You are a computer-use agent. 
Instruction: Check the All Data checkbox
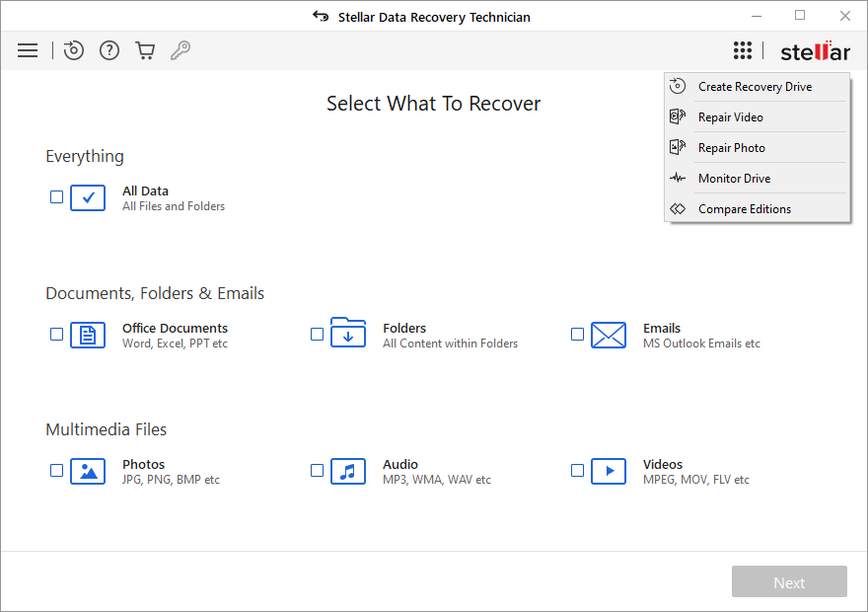[56, 197]
